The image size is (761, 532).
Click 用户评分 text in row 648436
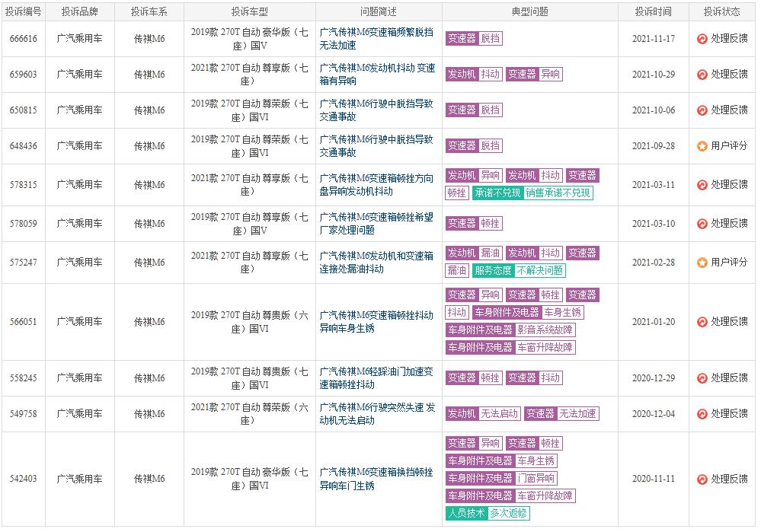(729, 146)
